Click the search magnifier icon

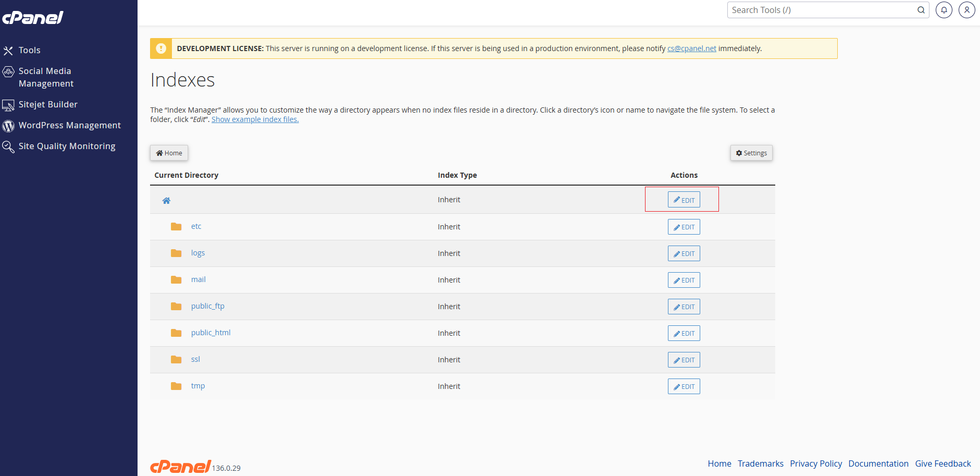click(x=921, y=10)
